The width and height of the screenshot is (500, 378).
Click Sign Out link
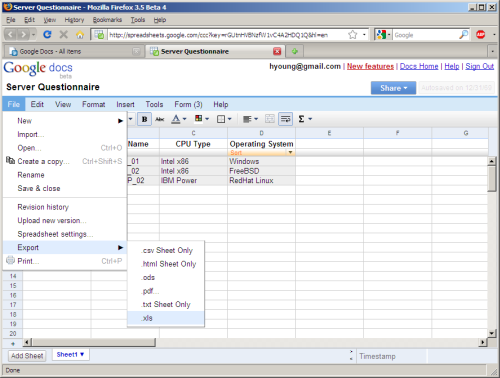coord(479,66)
